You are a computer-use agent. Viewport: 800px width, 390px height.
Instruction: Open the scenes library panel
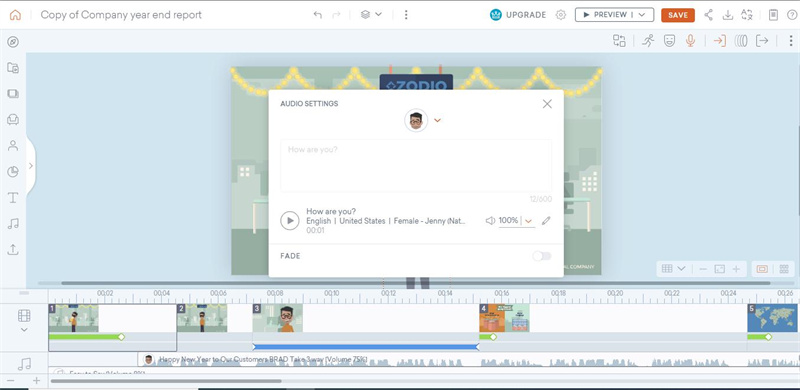pos(13,93)
